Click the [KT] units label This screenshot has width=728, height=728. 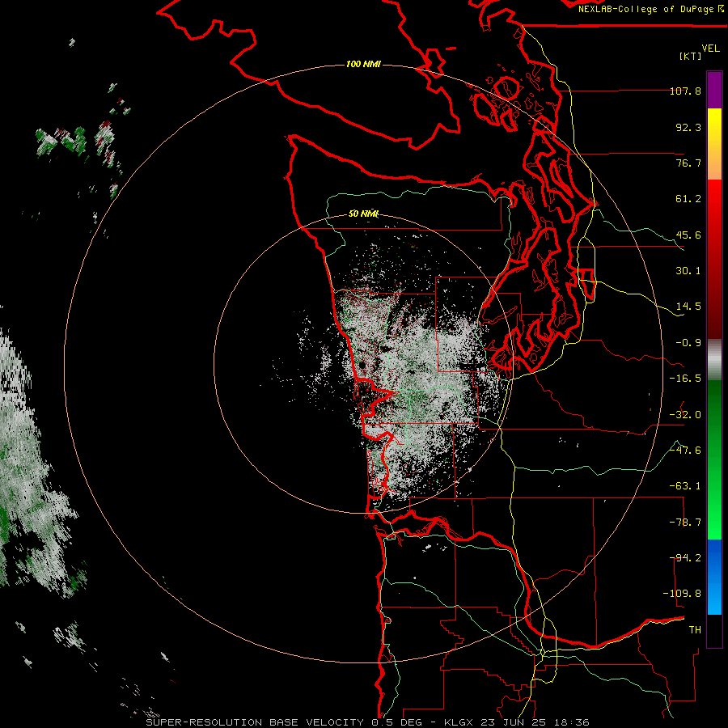click(x=691, y=56)
